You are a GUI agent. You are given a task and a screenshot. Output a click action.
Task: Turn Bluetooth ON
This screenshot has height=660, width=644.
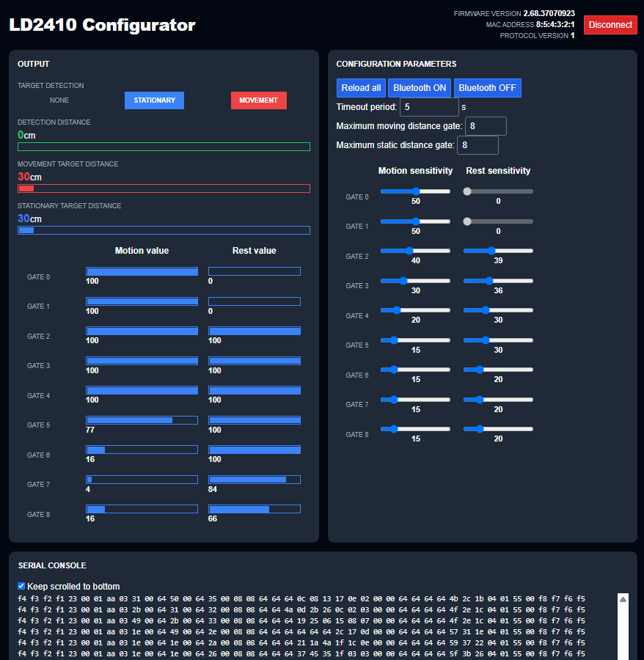pos(419,87)
